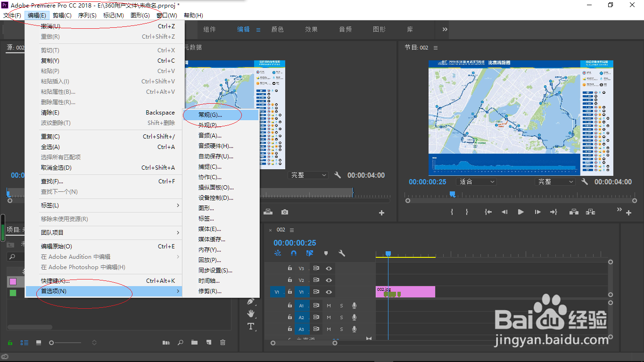Toggle V1 track output eye
This screenshot has width=644, height=362.
[329, 292]
